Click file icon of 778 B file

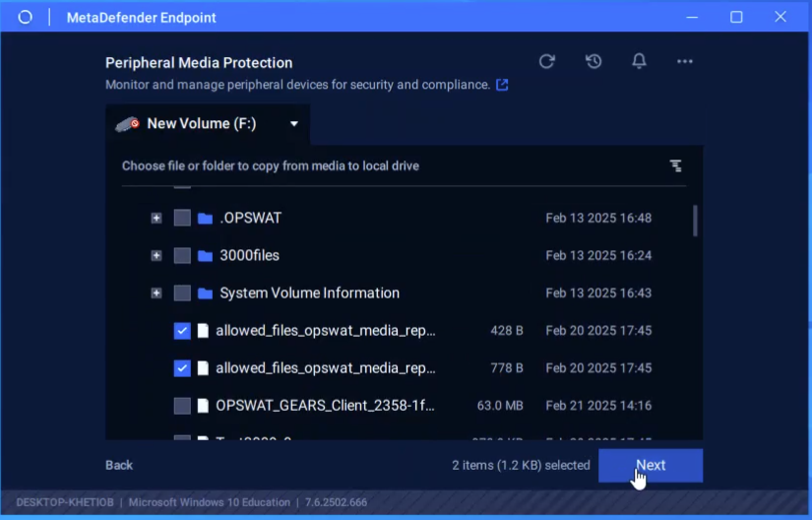click(x=203, y=368)
